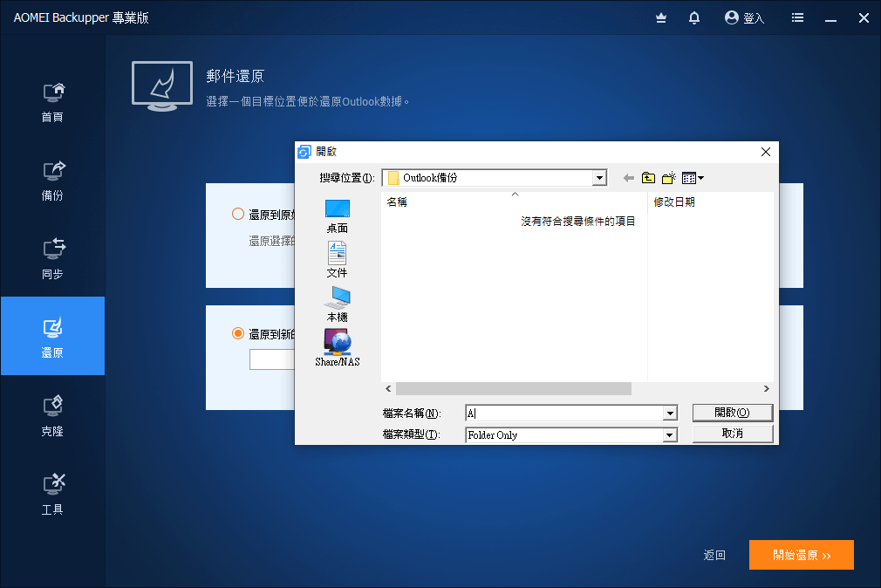Expand the 檔案類型 Folder Only dropdown
The image size is (881, 588).
click(x=670, y=435)
